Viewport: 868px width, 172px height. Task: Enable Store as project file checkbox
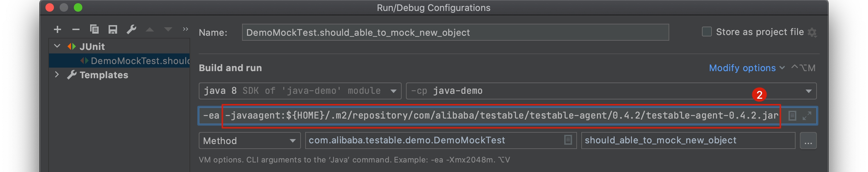click(707, 32)
